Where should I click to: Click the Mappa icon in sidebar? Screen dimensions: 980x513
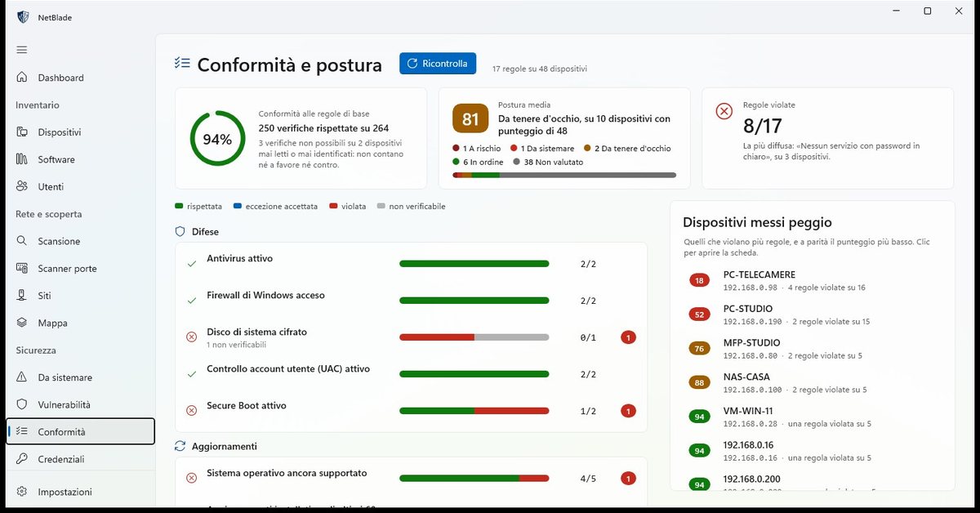pos(22,323)
